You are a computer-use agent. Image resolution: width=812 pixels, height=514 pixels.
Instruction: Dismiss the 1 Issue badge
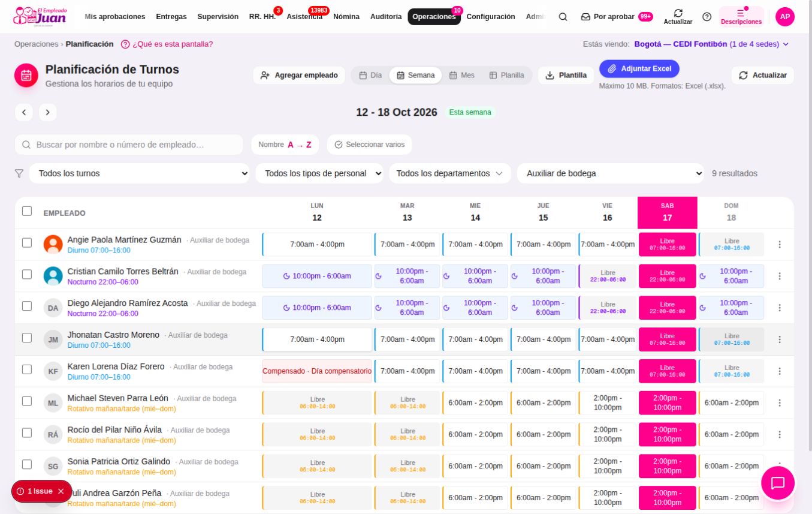[x=61, y=491]
